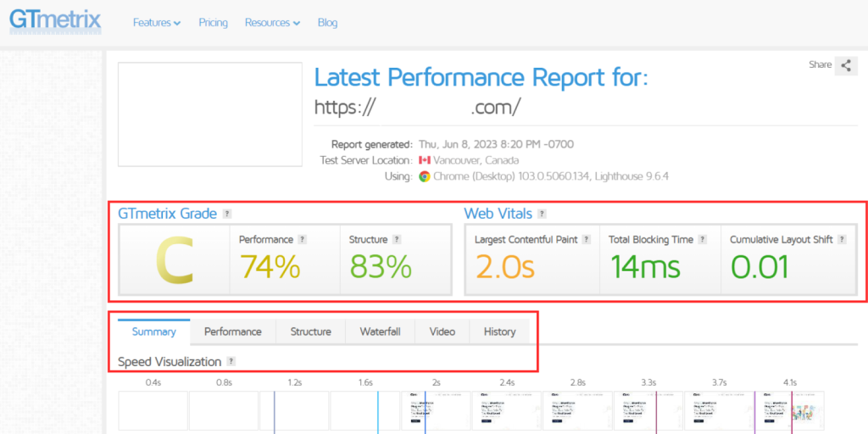This screenshot has height=434, width=868.
Task: Expand the Resources dropdown menu
Action: click(x=272, y=23)
